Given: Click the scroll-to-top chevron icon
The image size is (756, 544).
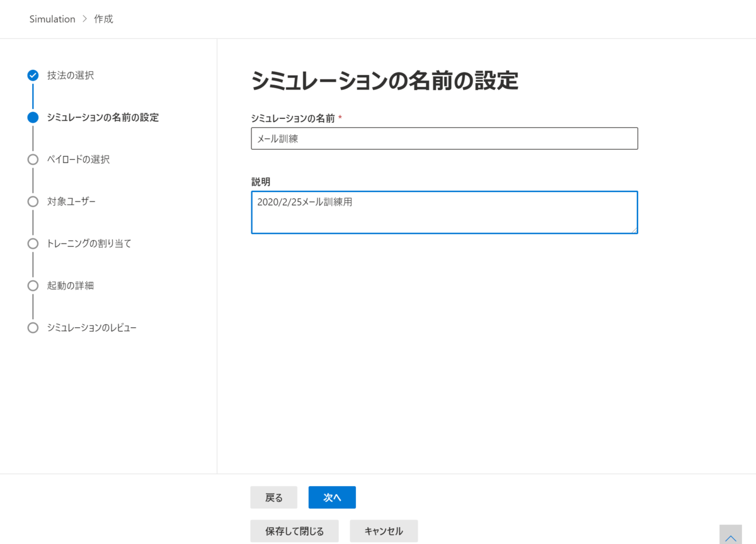Looking at the screenshot, I should [730, 536].
